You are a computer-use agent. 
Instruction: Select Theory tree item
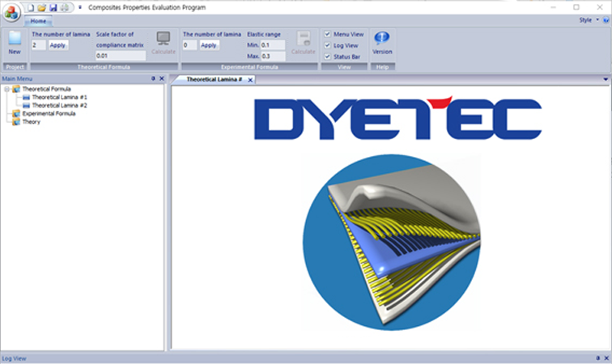(x=32, y=121)
